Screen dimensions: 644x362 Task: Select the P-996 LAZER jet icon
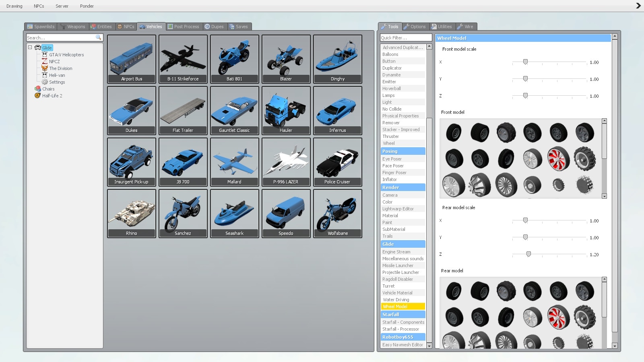tap(286, 162)
